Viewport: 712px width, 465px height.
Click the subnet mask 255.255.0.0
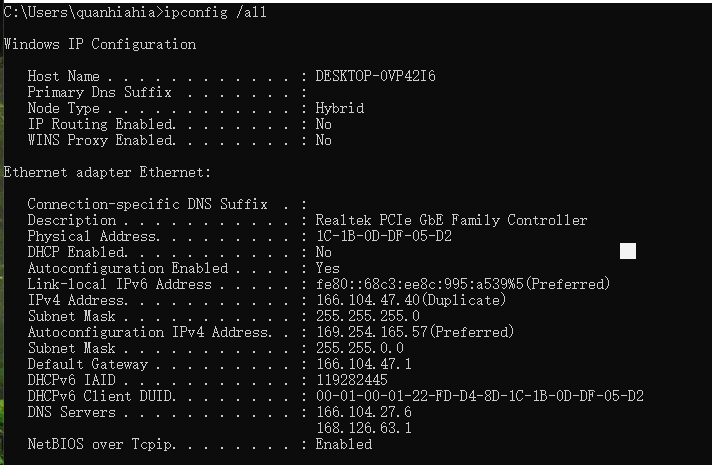tap(360, 348)
